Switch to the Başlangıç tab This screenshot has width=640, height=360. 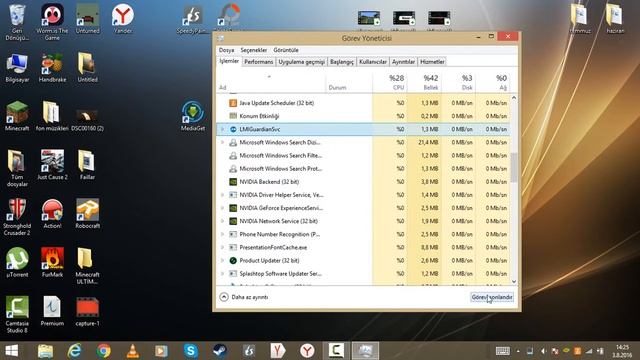click(x=342, y=62)
